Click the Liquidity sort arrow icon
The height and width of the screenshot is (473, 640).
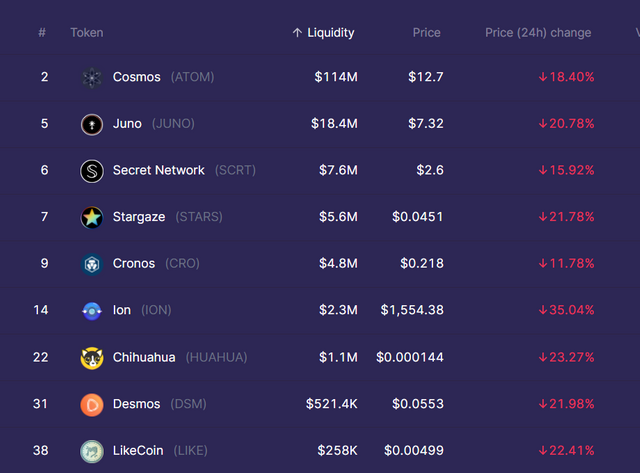tap(297, 33)
